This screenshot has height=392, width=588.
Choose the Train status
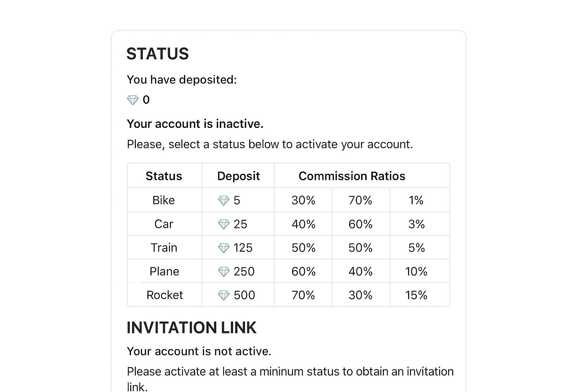[x=164, y=248]
